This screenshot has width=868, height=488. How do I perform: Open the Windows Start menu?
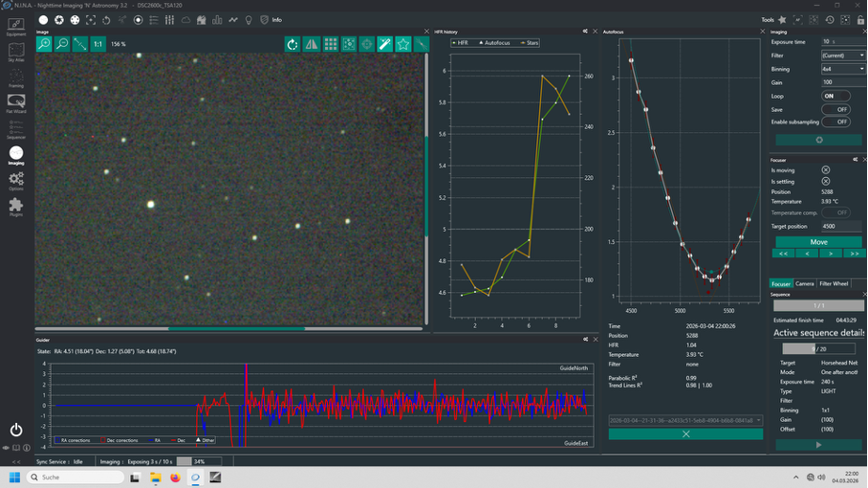[x=15, y=477]
